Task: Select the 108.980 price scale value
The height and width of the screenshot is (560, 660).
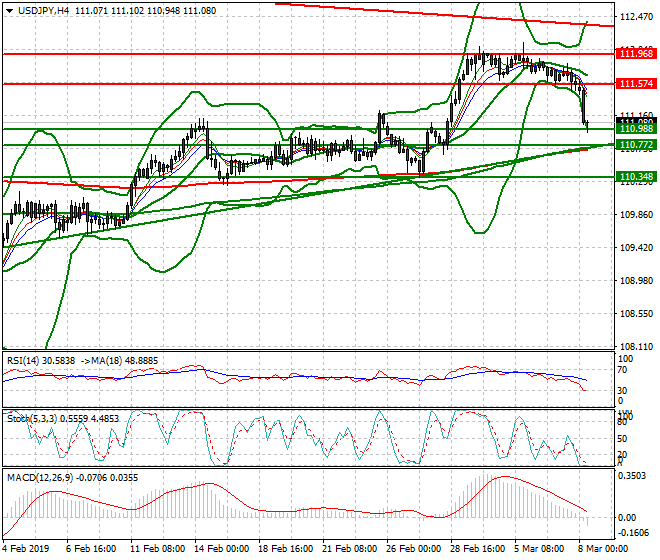Action: coord(637,281)
